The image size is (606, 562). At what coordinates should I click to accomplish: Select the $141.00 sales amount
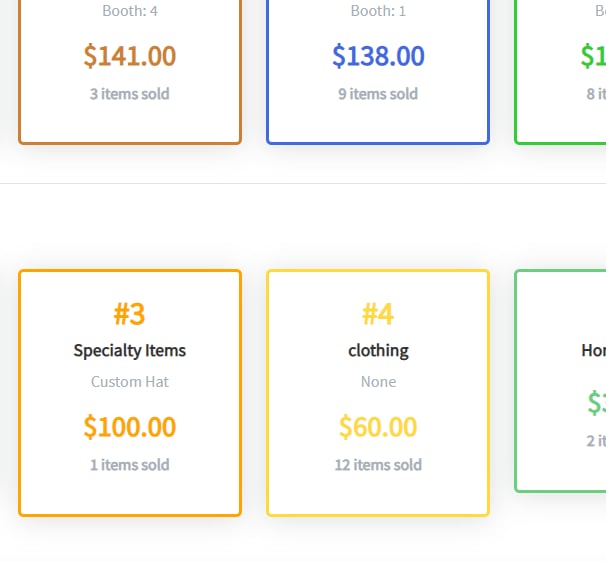[x=130, y=56]
